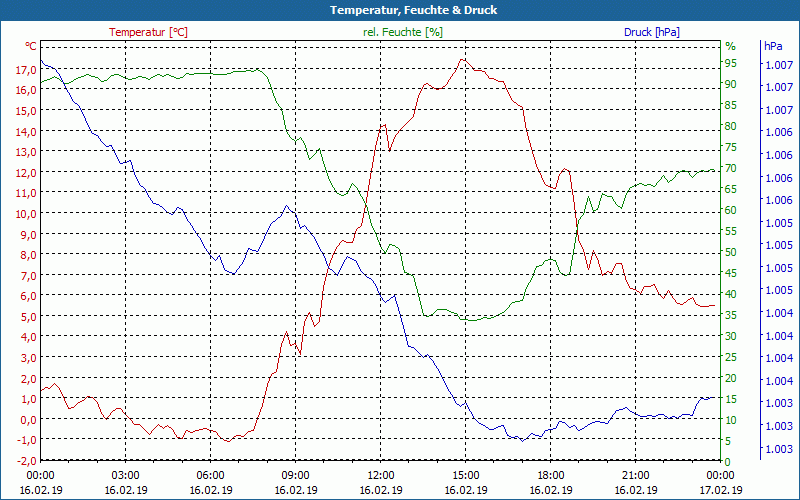Click the 2,0 temperature axis value
This screenshot has height=500, width=800.
[29, 378]
